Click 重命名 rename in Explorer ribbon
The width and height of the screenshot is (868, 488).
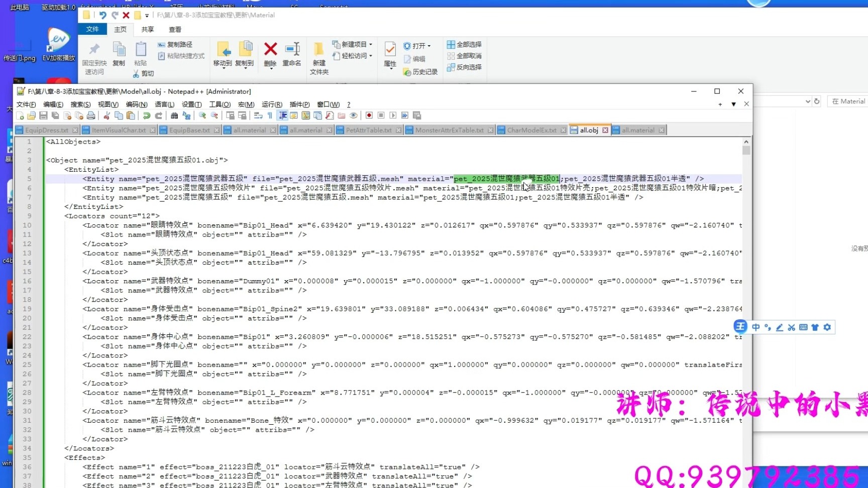point(292,54)
